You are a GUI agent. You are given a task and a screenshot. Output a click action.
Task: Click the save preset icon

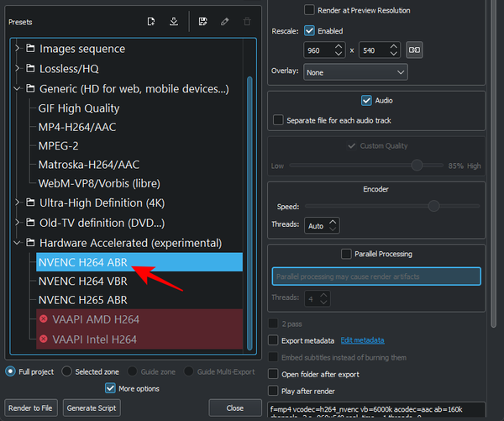tap(202, 22)
